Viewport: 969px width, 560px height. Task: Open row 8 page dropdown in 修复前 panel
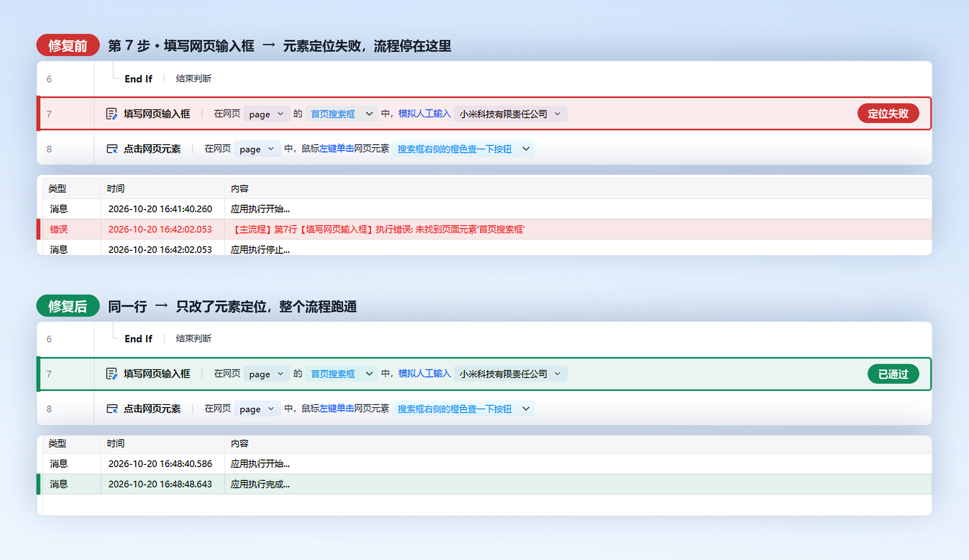(x=257, y=149)
